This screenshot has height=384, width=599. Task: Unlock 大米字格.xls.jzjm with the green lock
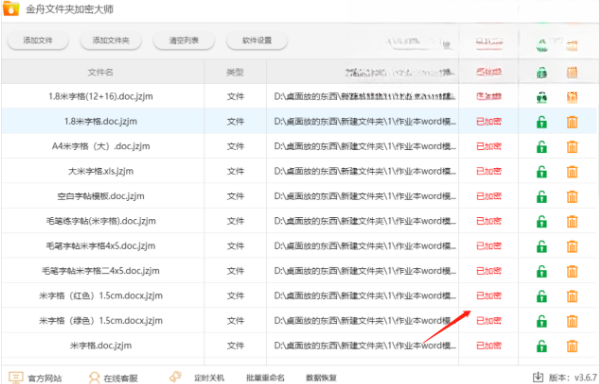click(x=542, y=172)
